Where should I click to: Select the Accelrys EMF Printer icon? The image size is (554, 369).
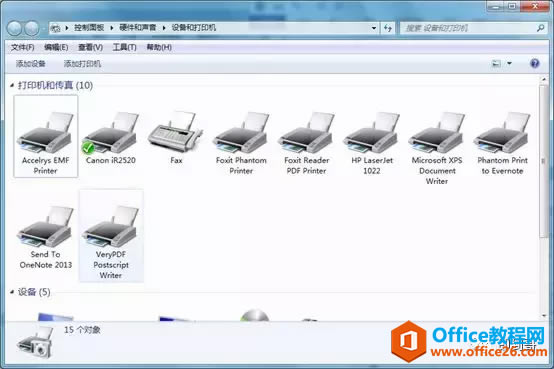46,136
